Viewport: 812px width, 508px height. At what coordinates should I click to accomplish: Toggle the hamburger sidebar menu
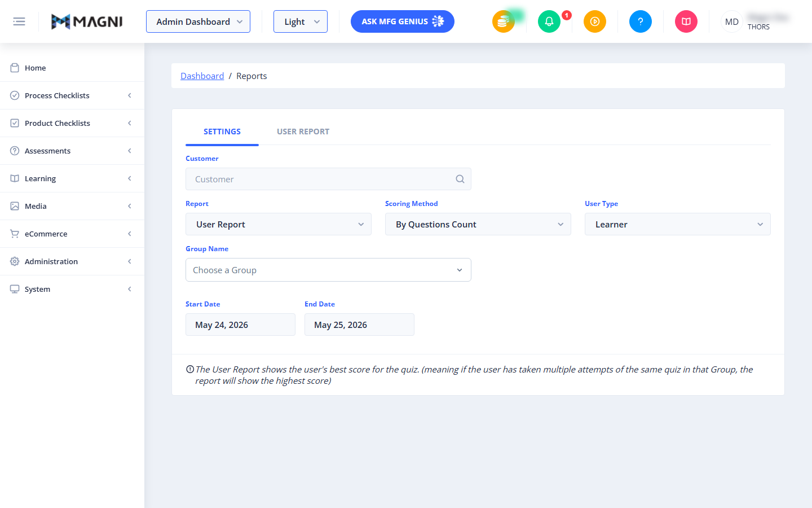pyautogui.click(x=19, y=21)
